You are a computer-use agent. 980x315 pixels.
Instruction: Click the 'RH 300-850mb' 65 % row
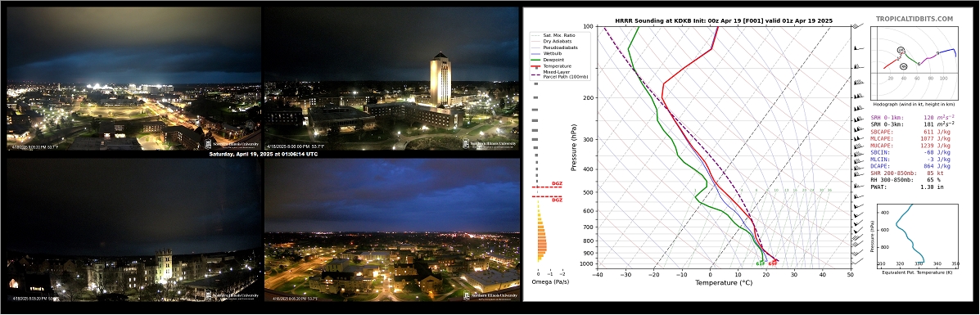pyautogui.click(x=905, y=179)
